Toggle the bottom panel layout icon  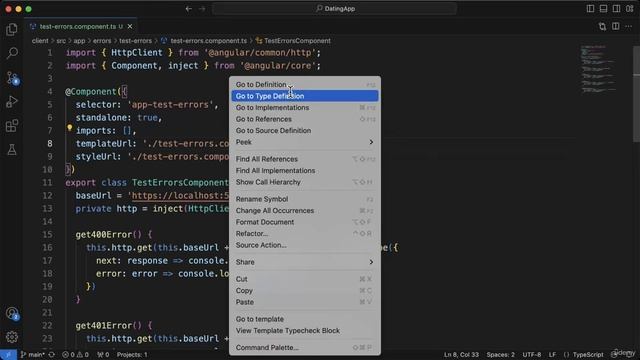(603, 9)
